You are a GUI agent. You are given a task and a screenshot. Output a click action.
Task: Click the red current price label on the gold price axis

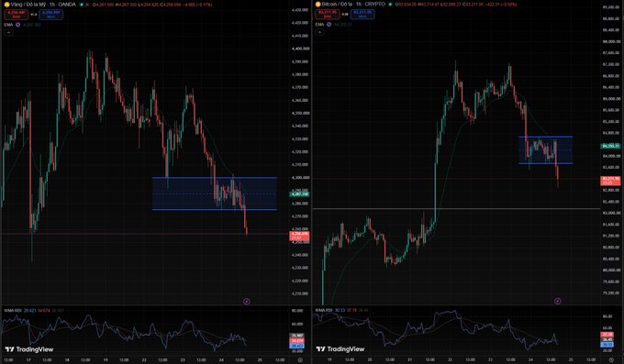[299, 236]
